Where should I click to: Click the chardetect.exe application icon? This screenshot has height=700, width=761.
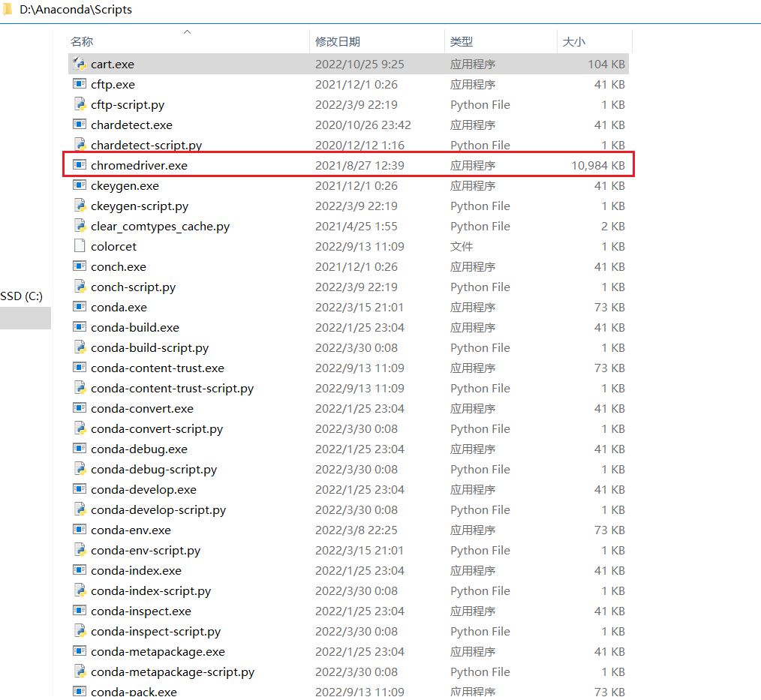tap(79, 125)
